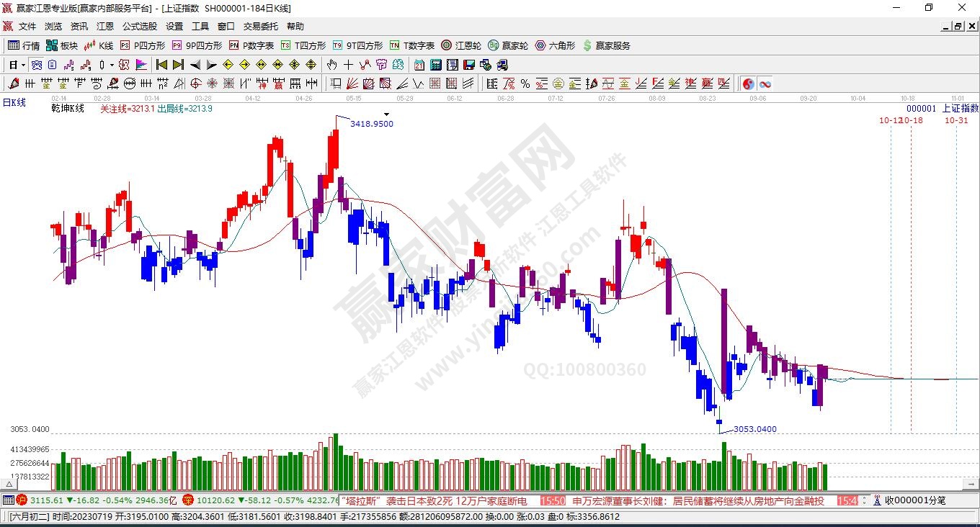Open the 行情 market quotes view
980x527 pixels.
(24, 45)
